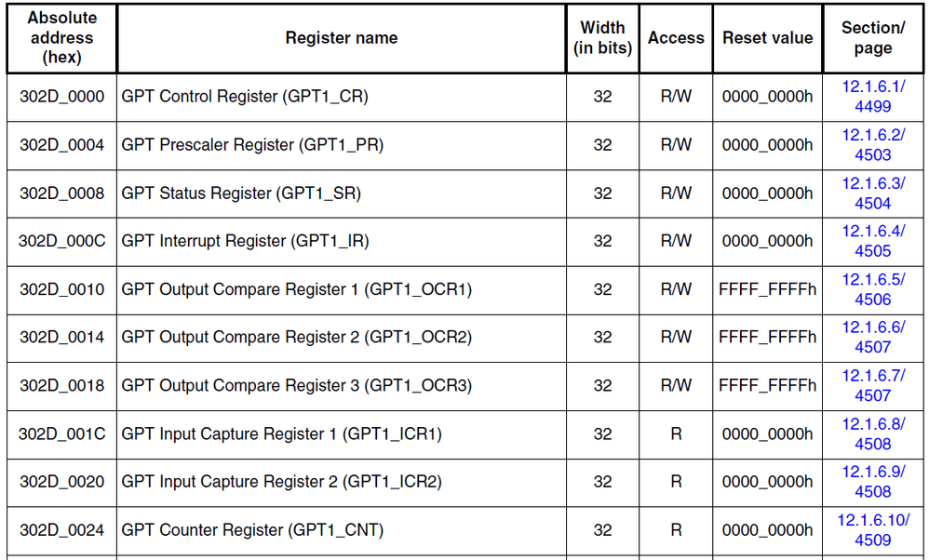The width and height of the screenshot is (929, 560).
Task: Click the GPT Status Register (GPT1_SR) entry
Action: coord(241,193)
